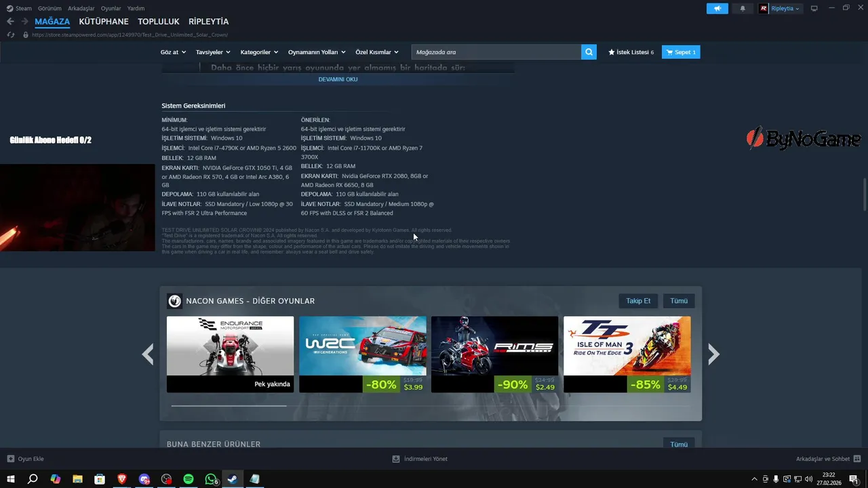Click NACON GAMES - DİĞER OYUNLAR heading
868x488 pixels.
click(x=250, y=301)
